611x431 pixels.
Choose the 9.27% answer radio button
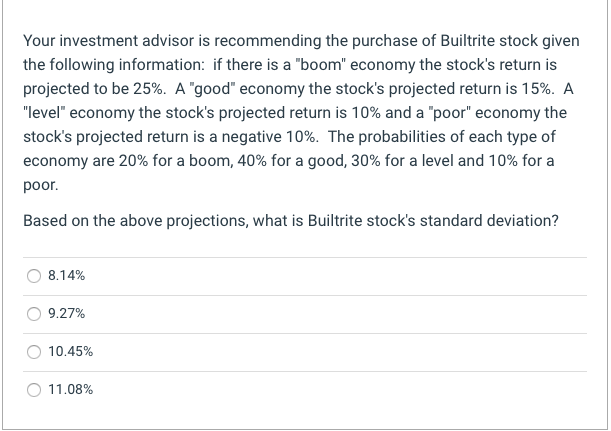point(34,314)
